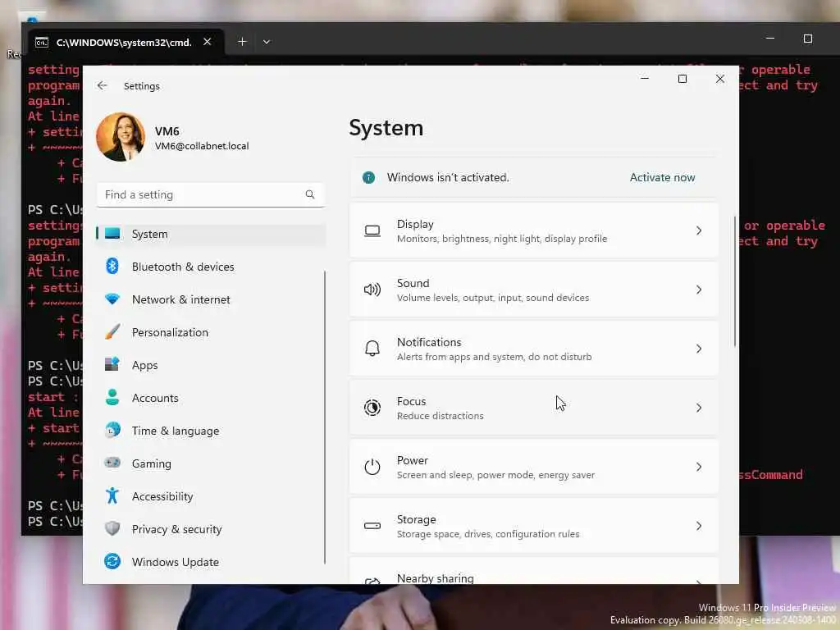
Task: Add a new terminal tab
Action: coord(242,42)
